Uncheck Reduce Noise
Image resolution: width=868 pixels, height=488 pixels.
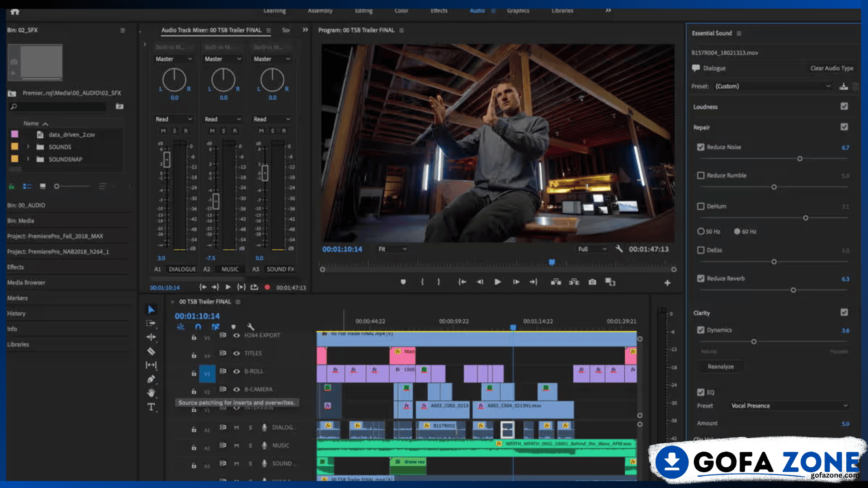point(701,147)
